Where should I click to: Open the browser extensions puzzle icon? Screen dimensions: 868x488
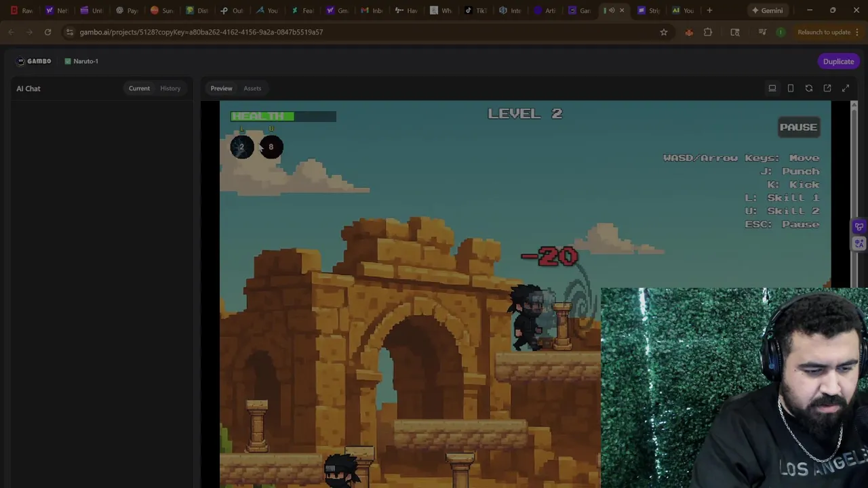coord(708,32)
